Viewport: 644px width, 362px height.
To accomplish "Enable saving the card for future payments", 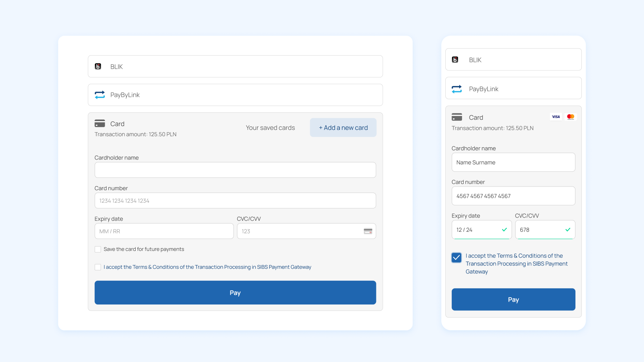I will pos(98,249).
